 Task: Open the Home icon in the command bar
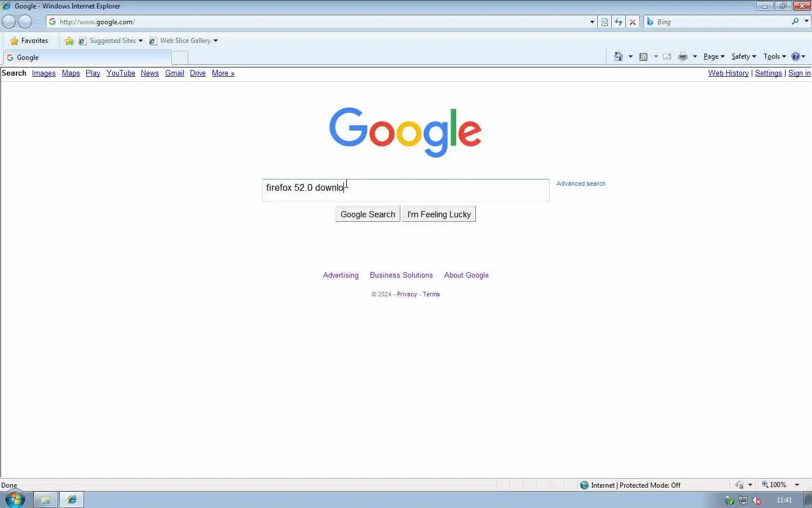619,56
